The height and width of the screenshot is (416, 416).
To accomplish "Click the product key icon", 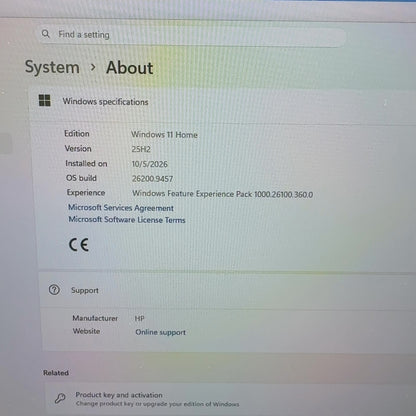I will point(60,398).
